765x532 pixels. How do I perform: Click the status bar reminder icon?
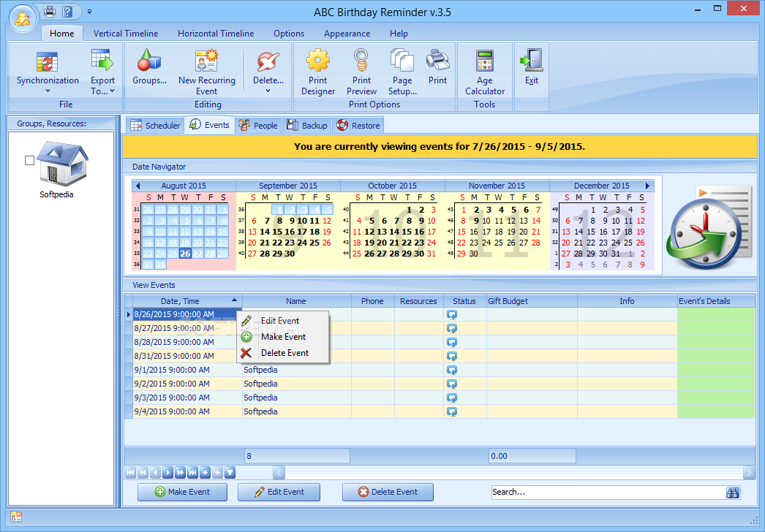[x=16, y=517]
